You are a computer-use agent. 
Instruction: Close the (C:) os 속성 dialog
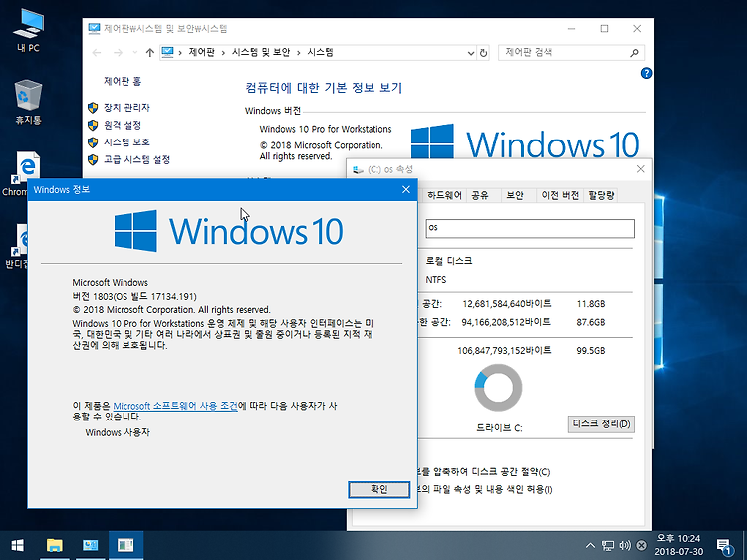(641, 169)
